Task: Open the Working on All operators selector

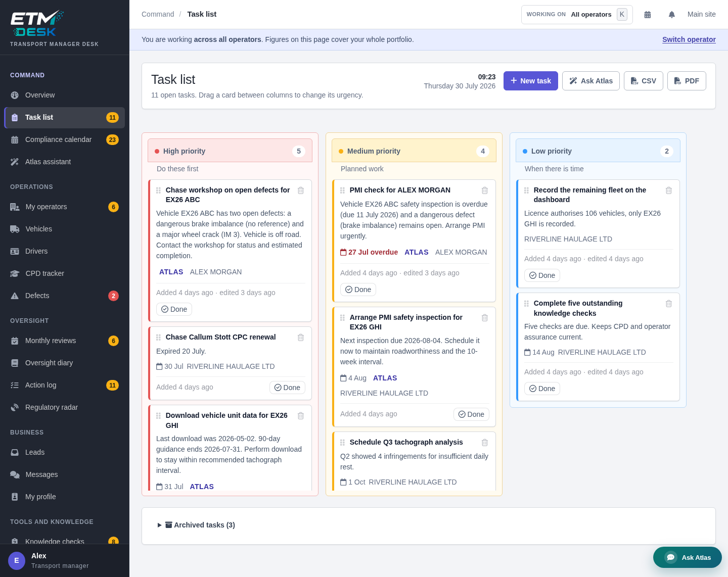Action: (x=577, y=15)
